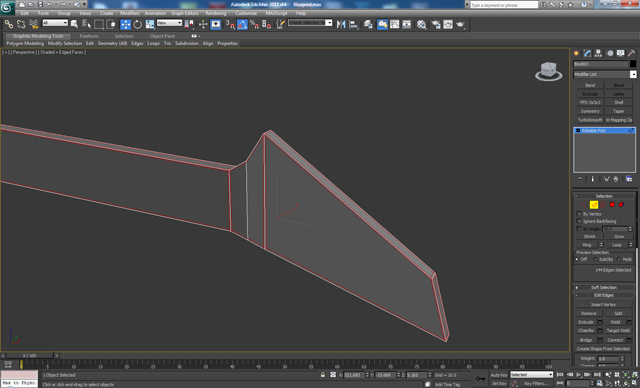Activate the Select and Scale tool
This screenshot has height=388, width=640.
[x=150, y=24]
